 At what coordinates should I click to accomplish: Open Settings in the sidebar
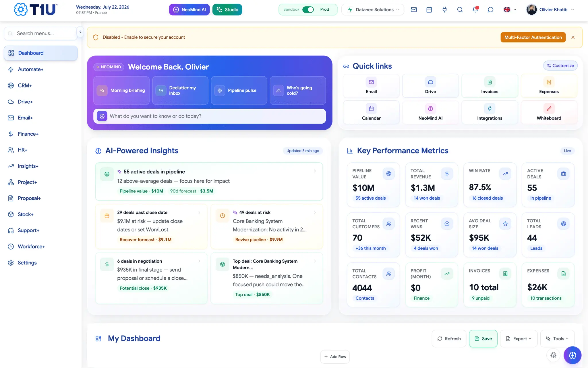[x=41, y=263]
